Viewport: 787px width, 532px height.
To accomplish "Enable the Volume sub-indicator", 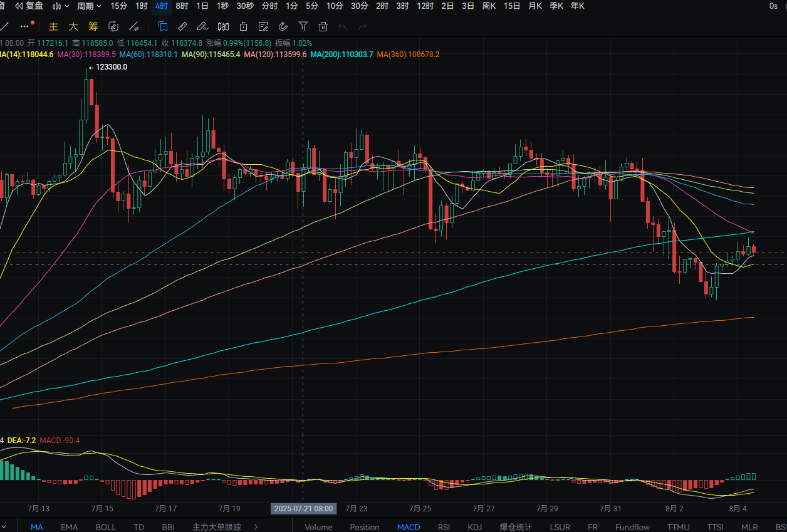I will [x=318, y=527].
